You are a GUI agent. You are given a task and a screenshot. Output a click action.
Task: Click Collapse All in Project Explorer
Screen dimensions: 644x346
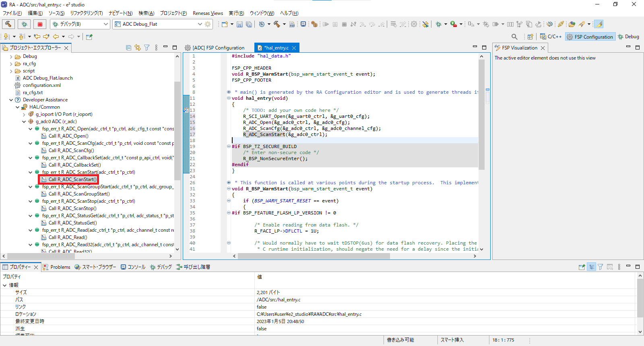coord(129,47)
